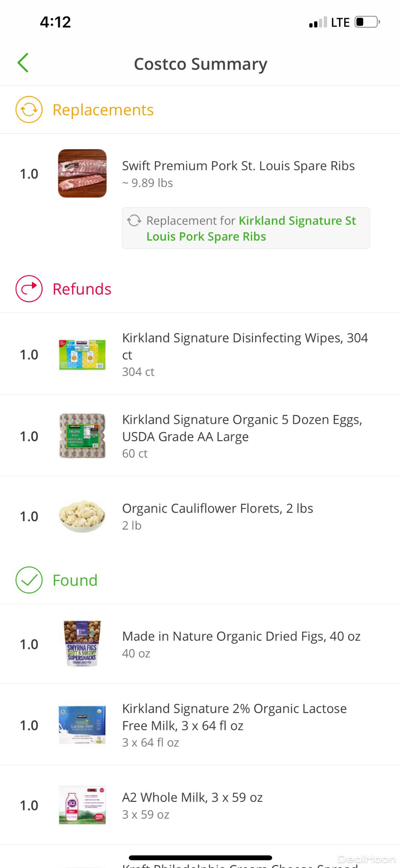Tap the Costco Summary page title
This screenshot has width=401, height=868.
(x=200, y=64)
